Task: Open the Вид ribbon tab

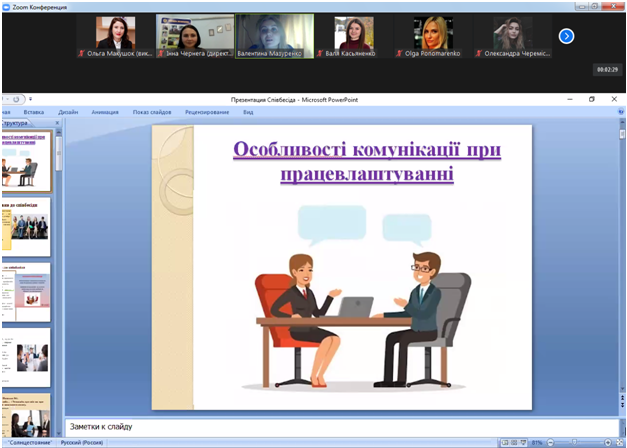Action: (x=248, y=112)
